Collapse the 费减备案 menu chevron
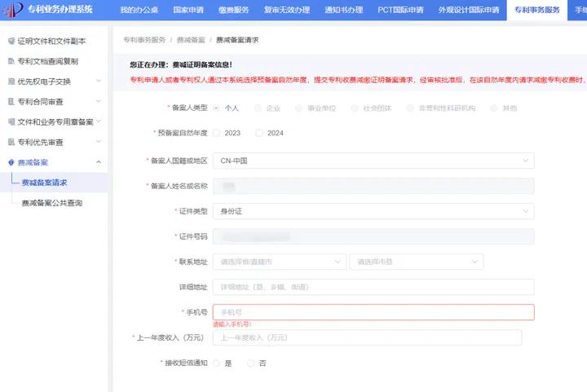587x392 pixels. point(99,162)
